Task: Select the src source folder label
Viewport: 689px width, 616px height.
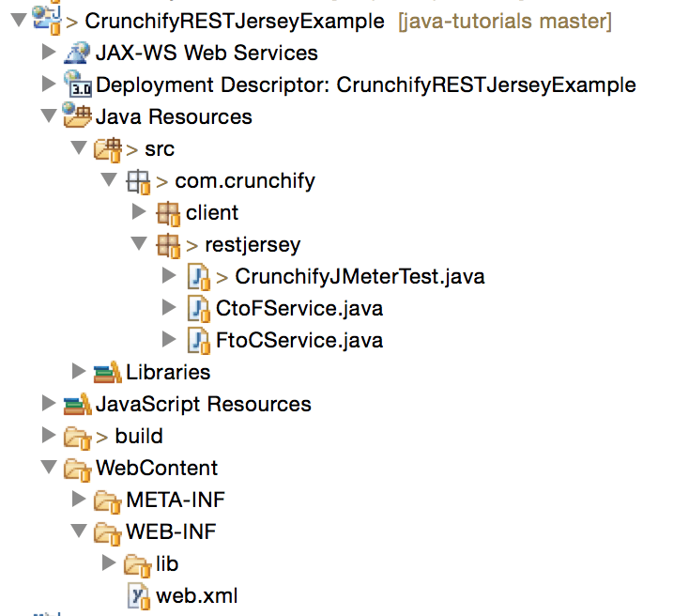Action: 159,148
